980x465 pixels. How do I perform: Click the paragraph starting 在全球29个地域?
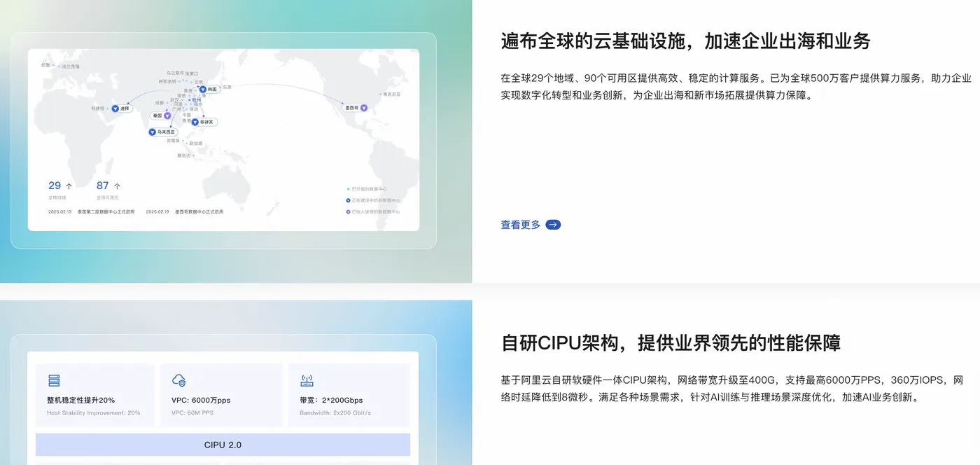click(736, 87)
